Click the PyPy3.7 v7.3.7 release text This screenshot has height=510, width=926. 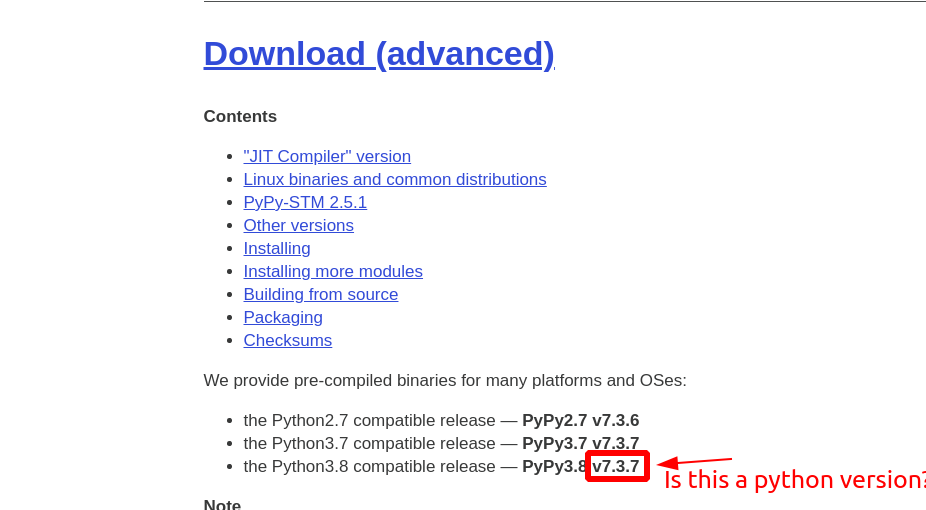pyautogui.click(x=581, y=443)
